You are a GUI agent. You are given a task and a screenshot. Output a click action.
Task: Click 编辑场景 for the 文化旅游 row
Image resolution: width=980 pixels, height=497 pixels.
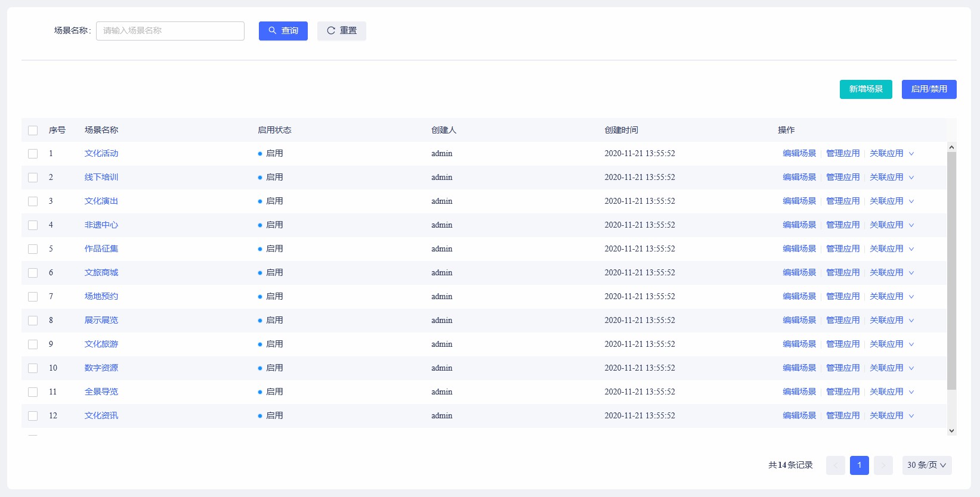(799, 344)
